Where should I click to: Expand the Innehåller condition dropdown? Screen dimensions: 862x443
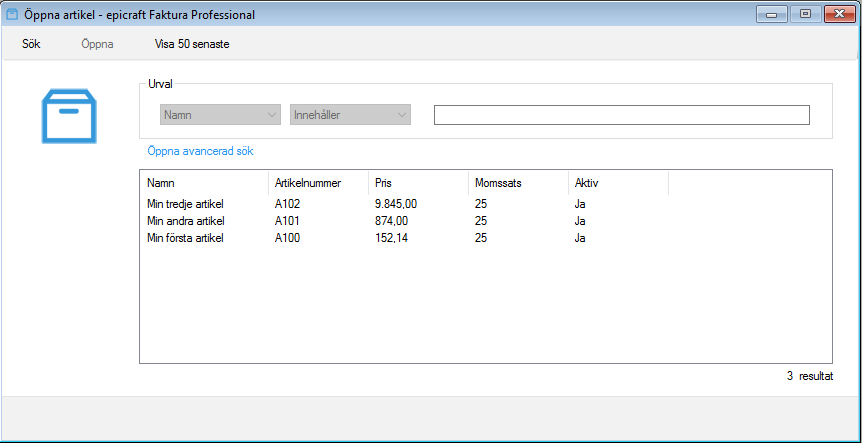[x=350, y=115]
